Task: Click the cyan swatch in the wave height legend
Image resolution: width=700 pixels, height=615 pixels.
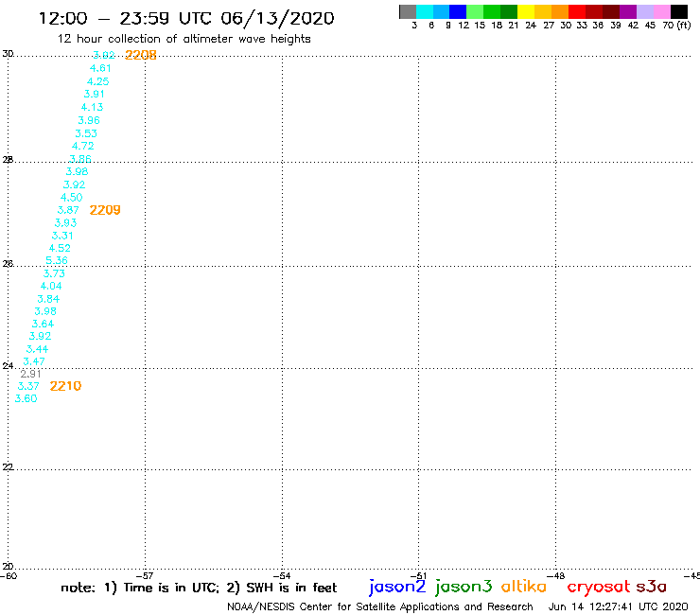Action: (x=424, y=11)
